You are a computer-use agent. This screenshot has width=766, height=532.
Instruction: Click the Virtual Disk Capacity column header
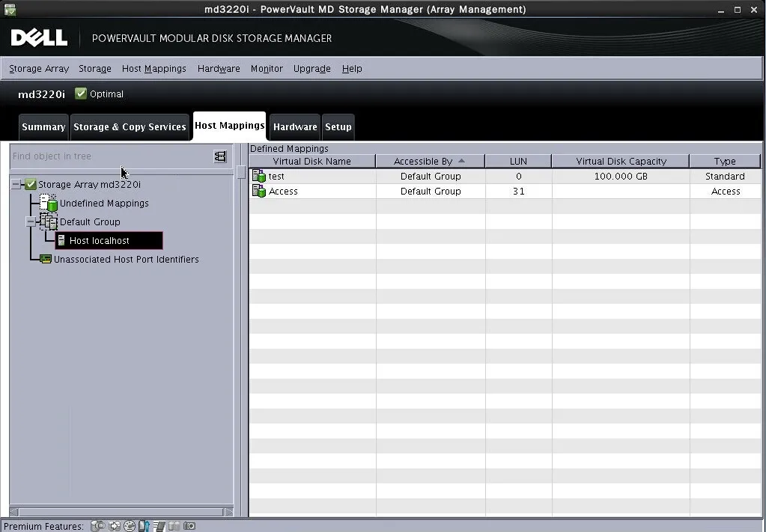[621, 161]
